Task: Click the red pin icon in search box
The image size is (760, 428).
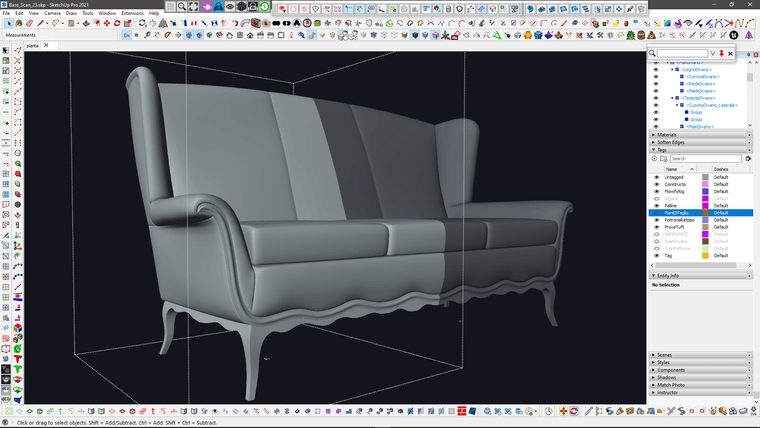Action: point(721,53)
